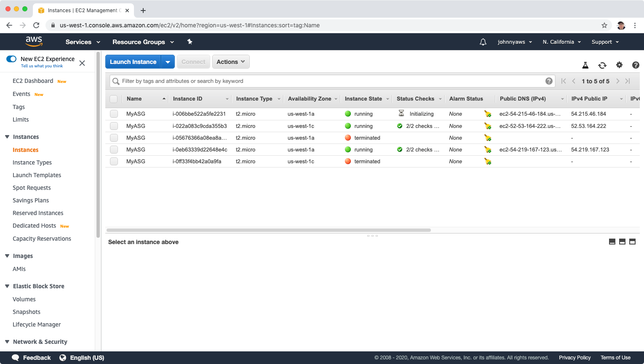Select checkbox for instance i-05676366a08ea8a
The width and height of the screenshot is (644, 364).
coord(114,138)
